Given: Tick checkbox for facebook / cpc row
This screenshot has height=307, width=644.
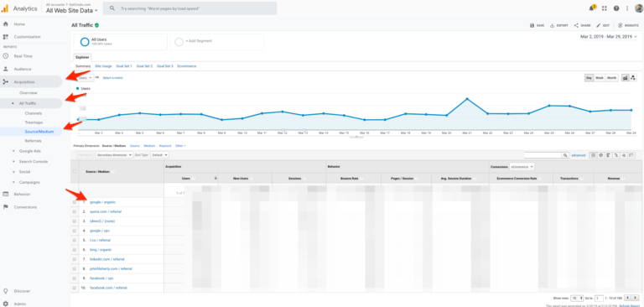Looking at the screenshot, I should 75,278.
